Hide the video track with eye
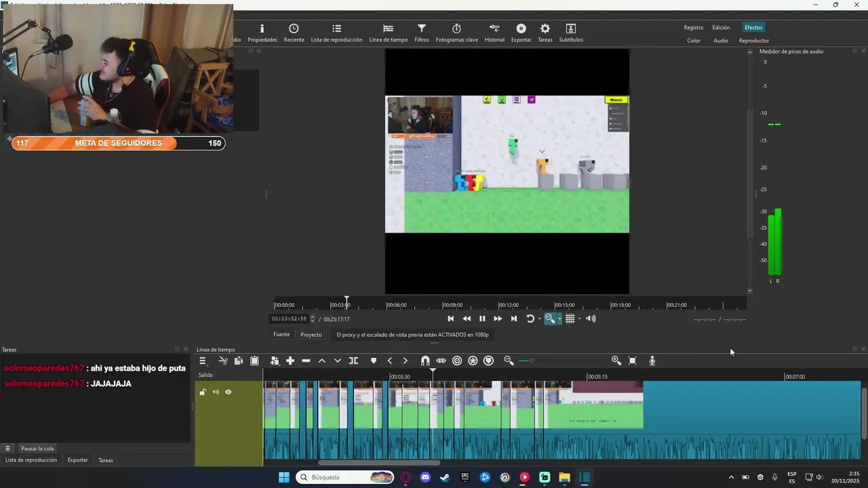The width and height of the screenshot is (868, 488). [228, 392]
